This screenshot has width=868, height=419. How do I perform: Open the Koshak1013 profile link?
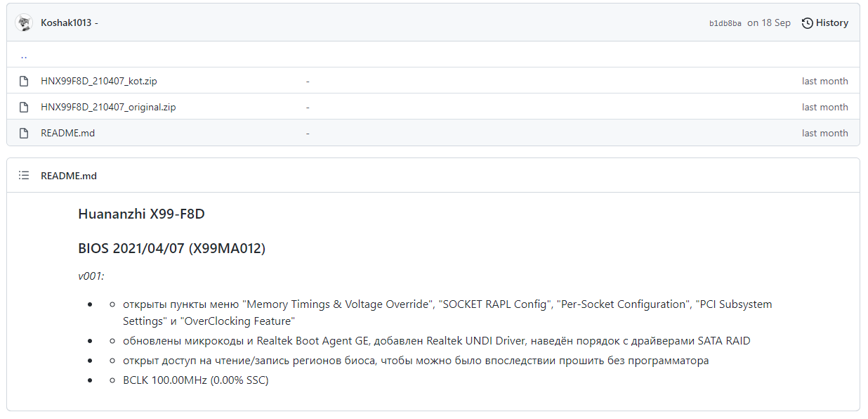tap(66, 22)
